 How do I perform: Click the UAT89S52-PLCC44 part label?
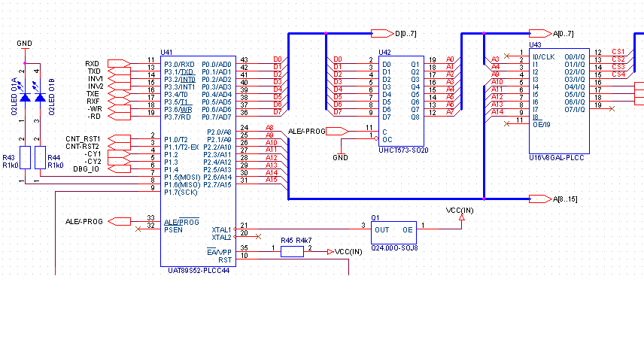[199, 271]
